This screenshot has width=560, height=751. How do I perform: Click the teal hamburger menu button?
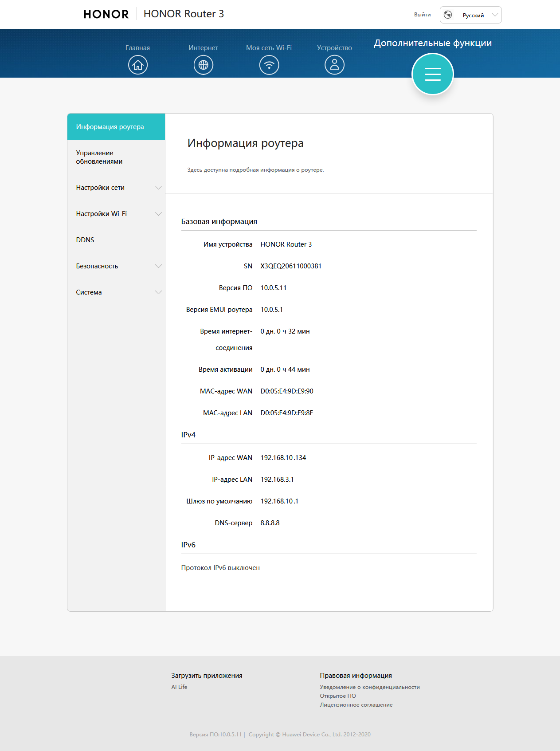[x=433, y=74]
